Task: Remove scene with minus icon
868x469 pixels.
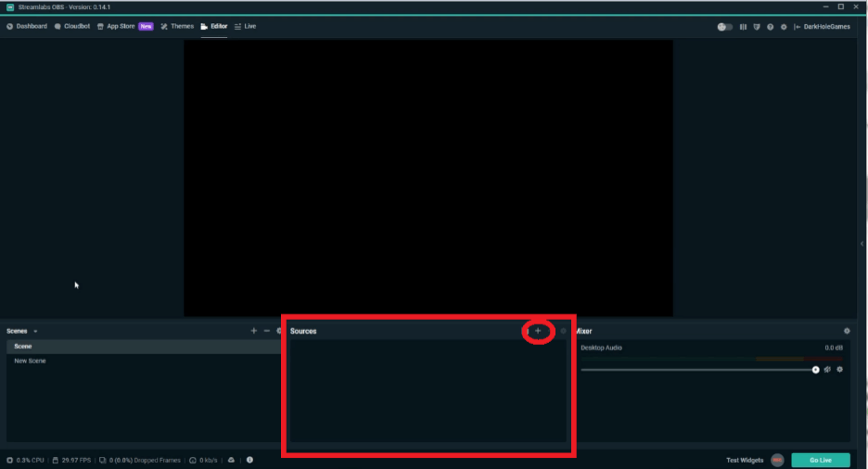Action: click(x=267, y=331)
